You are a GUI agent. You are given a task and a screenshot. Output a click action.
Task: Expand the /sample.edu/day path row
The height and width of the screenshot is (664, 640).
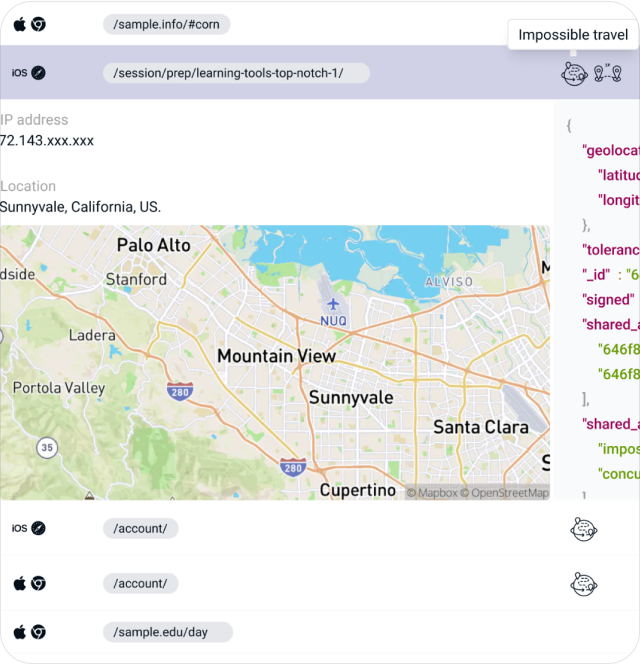[x=167, y=632]
